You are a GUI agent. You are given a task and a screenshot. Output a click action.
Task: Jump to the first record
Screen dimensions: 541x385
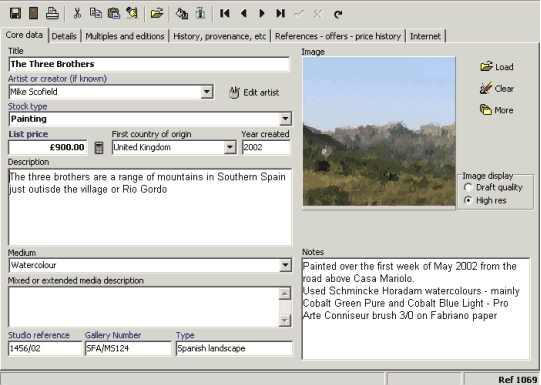click(x=225, y=13)
